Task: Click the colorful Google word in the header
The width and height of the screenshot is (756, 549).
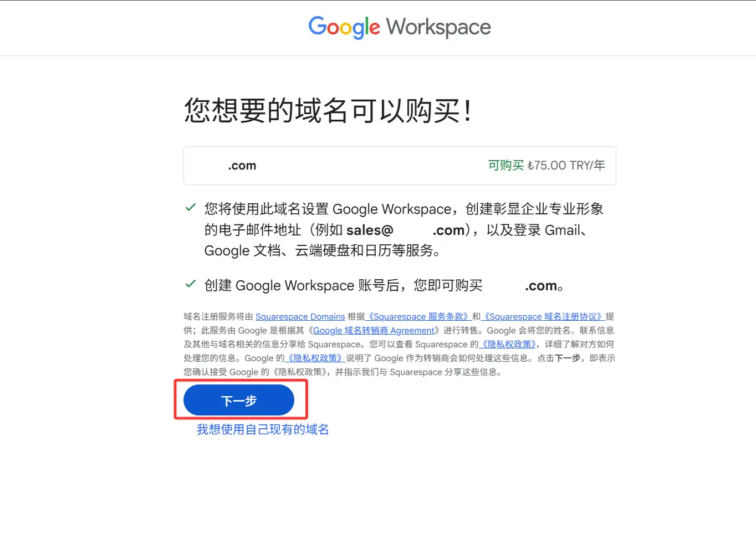Action: [x=344, y=27]
